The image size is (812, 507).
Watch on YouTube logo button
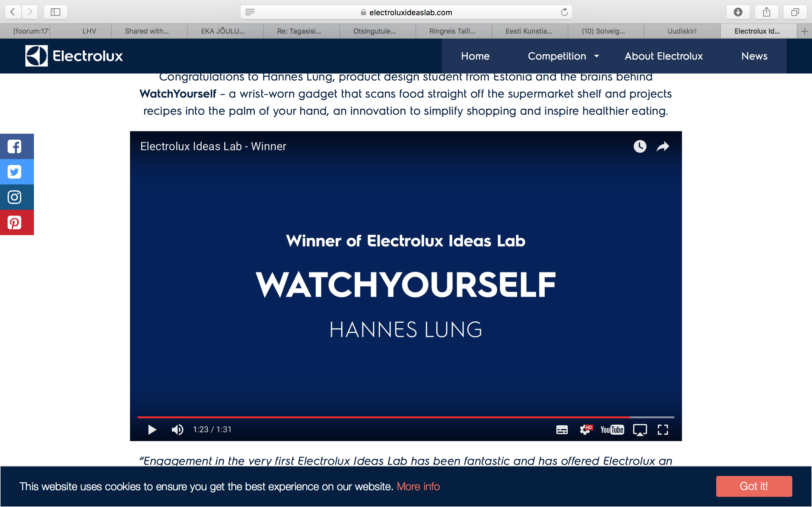[612, 430]
